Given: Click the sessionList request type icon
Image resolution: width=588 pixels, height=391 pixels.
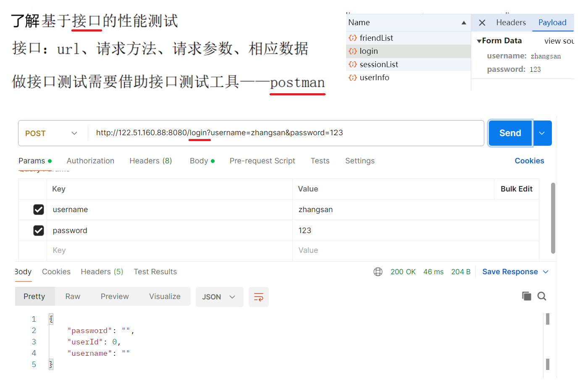Looking at the screenshot, I should tap(353, 64).
